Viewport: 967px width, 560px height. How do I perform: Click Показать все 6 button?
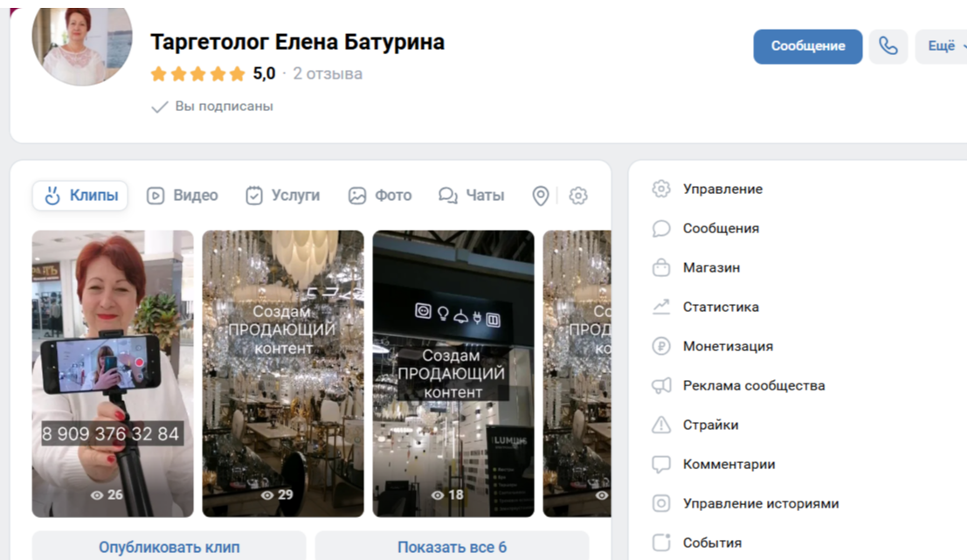click(x=452, y=547)
